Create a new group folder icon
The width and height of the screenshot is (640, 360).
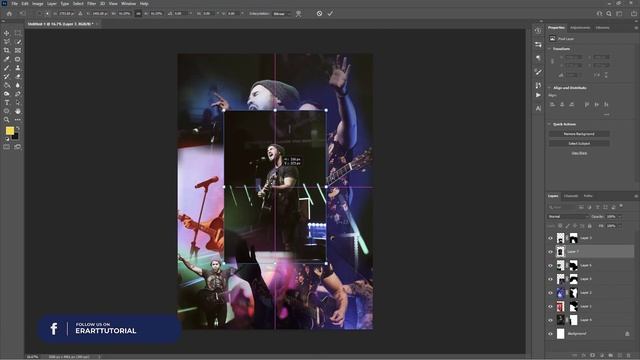pos(611,356)
